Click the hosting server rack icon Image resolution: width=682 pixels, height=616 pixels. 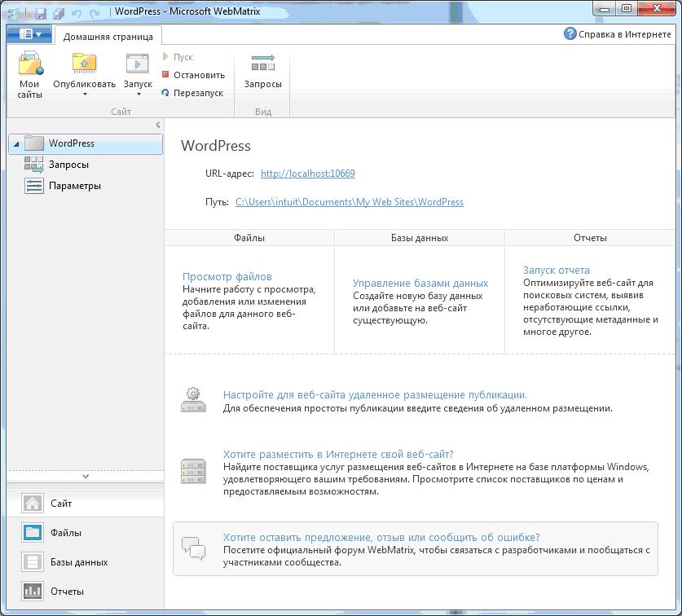pos(193,471)
